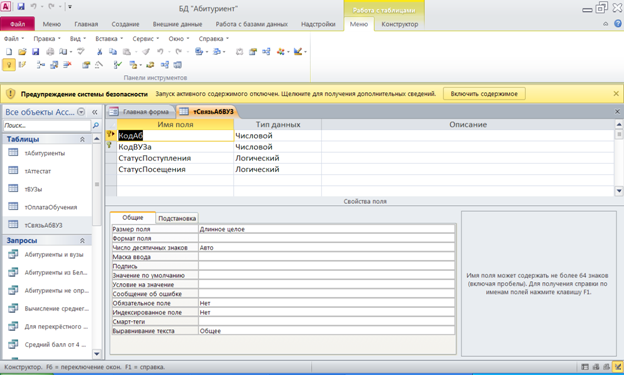624x375 pixels.
Task: Close the тСвязьАбВУЗ document tab
Action: pos(618,112)
